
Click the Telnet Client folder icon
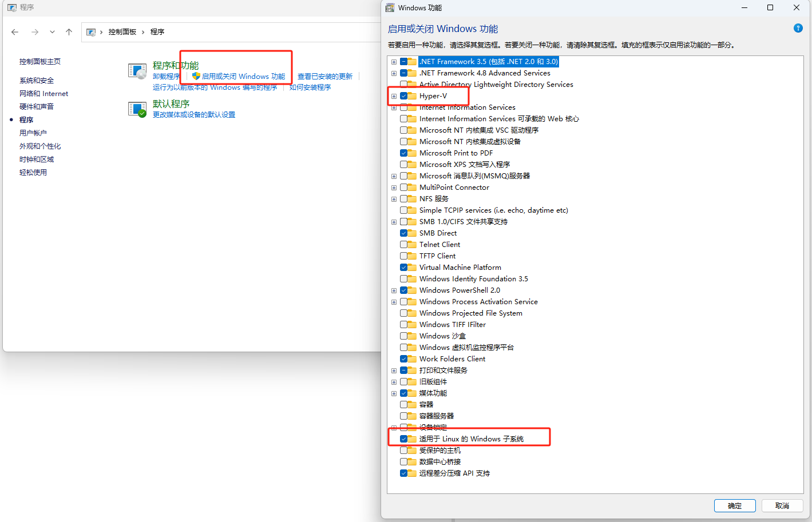412,244
